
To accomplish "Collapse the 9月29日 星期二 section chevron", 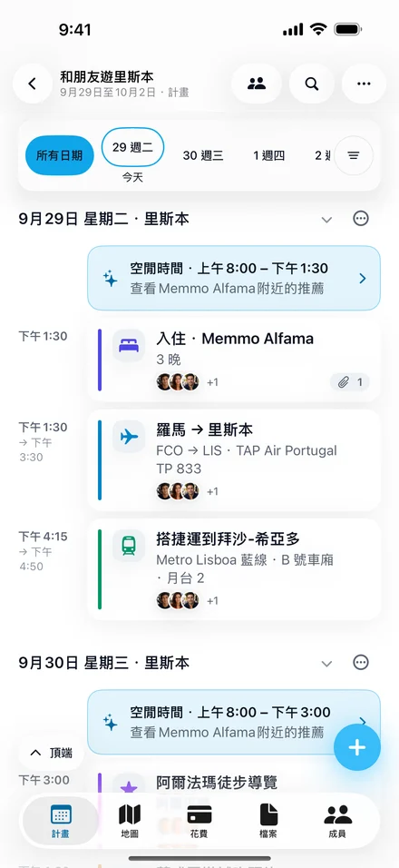I will click(x=326, y=219).
